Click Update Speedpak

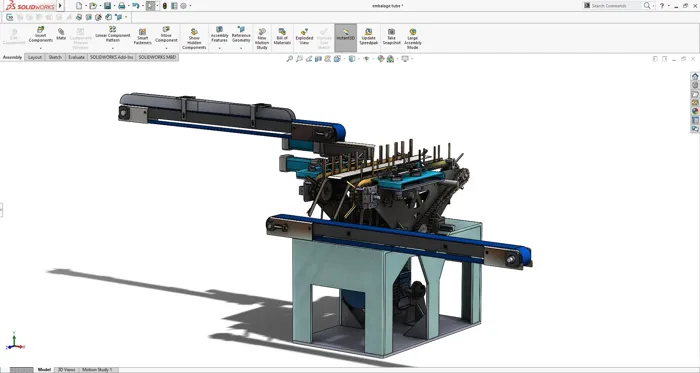coord(368,37)
